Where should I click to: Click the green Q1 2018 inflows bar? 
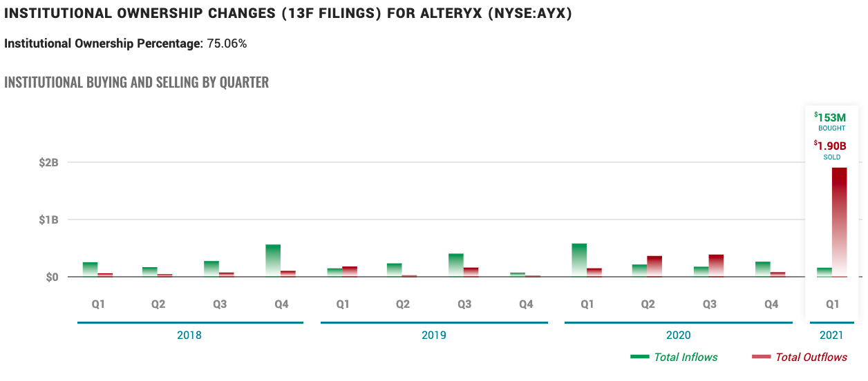(x=90, y=269)
